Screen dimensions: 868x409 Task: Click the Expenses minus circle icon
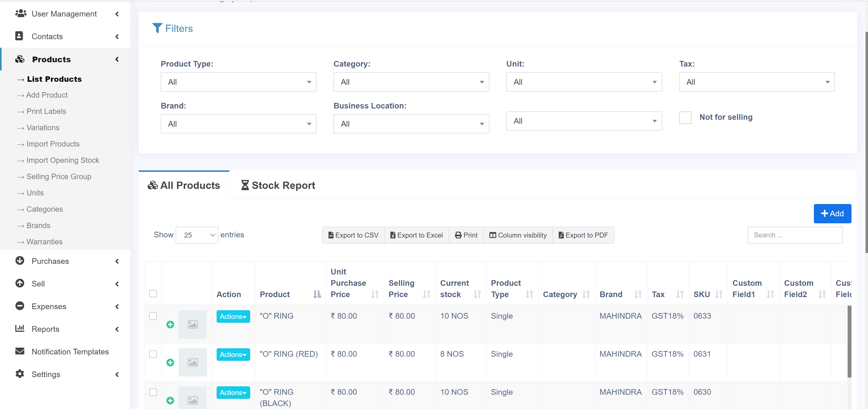[20, 306]
